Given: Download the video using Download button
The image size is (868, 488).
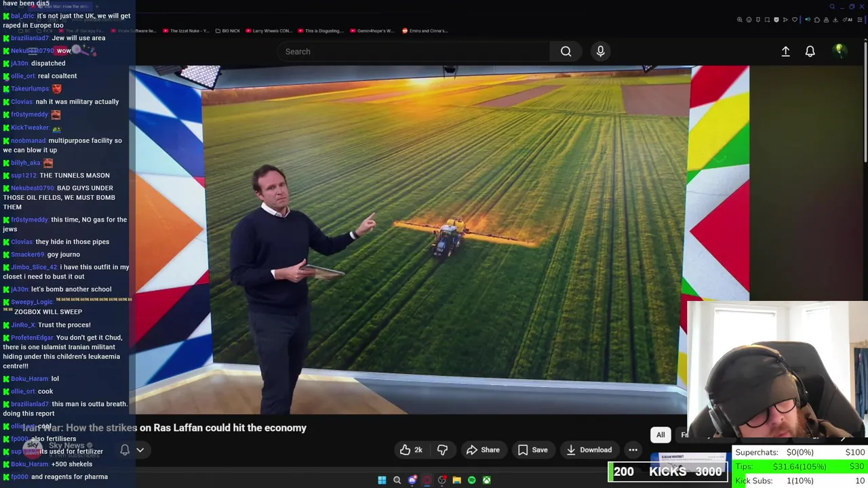Looking at the screenshot, I should [589, 449].
